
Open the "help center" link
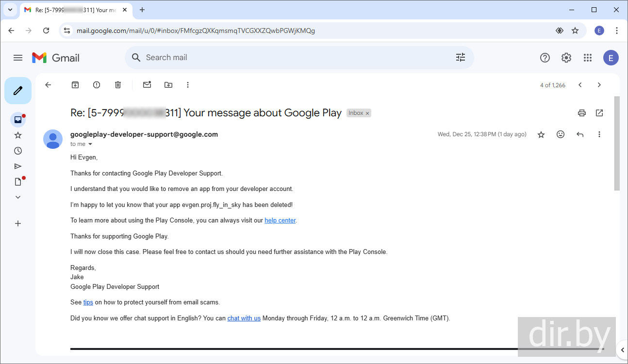[280, 221]
